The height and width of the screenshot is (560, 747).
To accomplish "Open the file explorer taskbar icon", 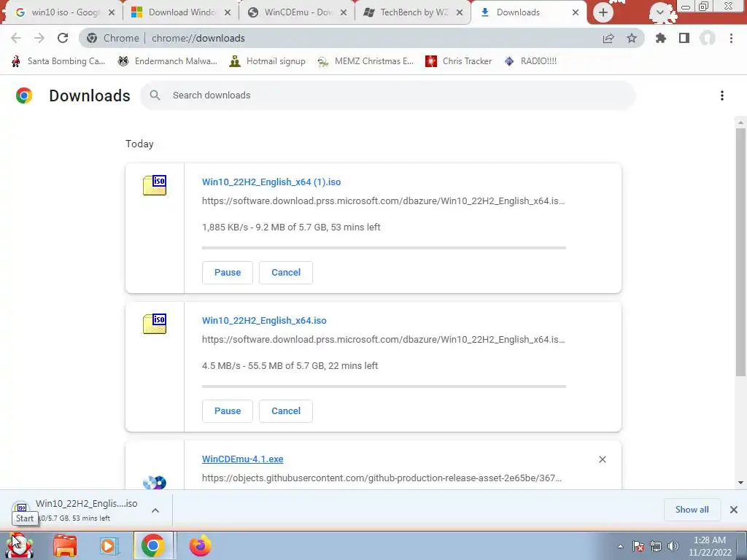I will (x=65, y=545).
